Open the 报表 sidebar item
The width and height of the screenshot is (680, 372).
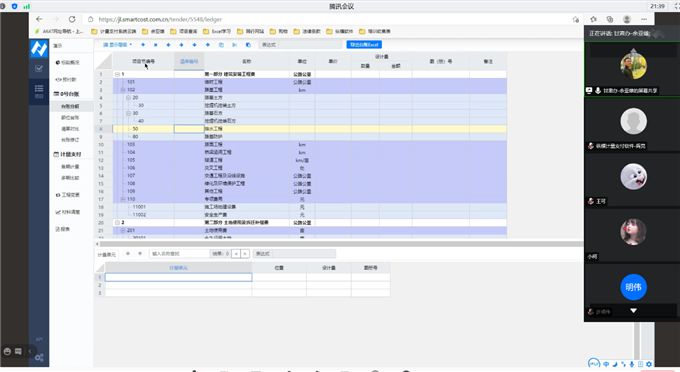(63, 229)
